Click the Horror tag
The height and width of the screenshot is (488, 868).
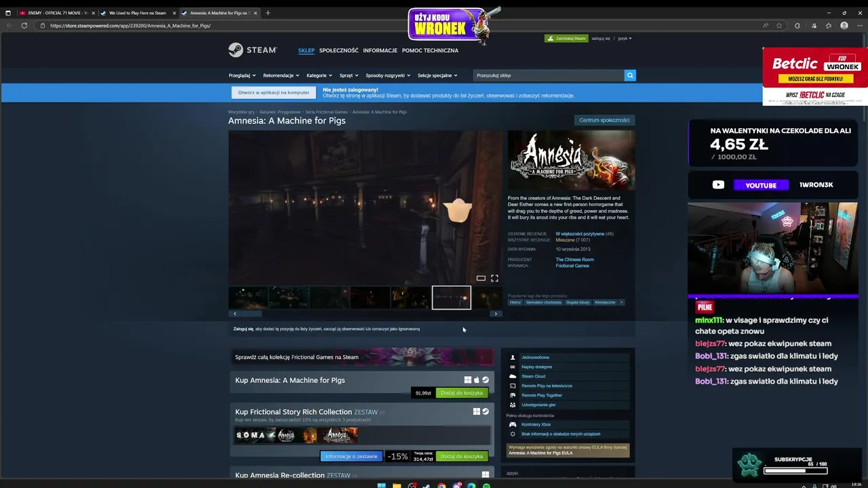pyautogui.click(x=515, y=302)
